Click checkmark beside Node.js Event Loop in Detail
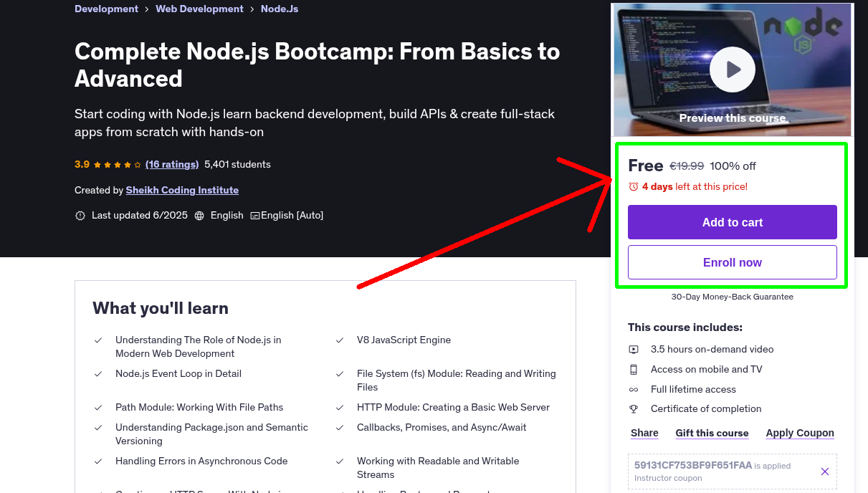Viewport: 868px width, 493px height. (x=98, y=374)
